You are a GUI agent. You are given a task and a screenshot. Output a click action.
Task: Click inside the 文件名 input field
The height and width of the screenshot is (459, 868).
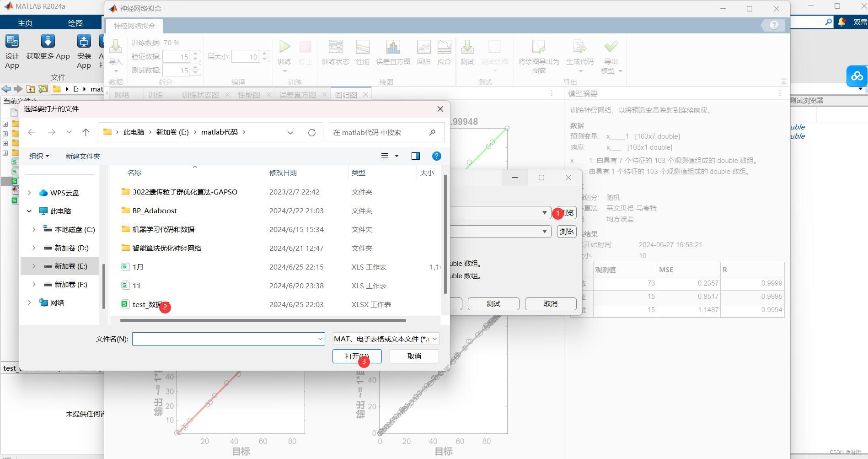pos(226,339)
